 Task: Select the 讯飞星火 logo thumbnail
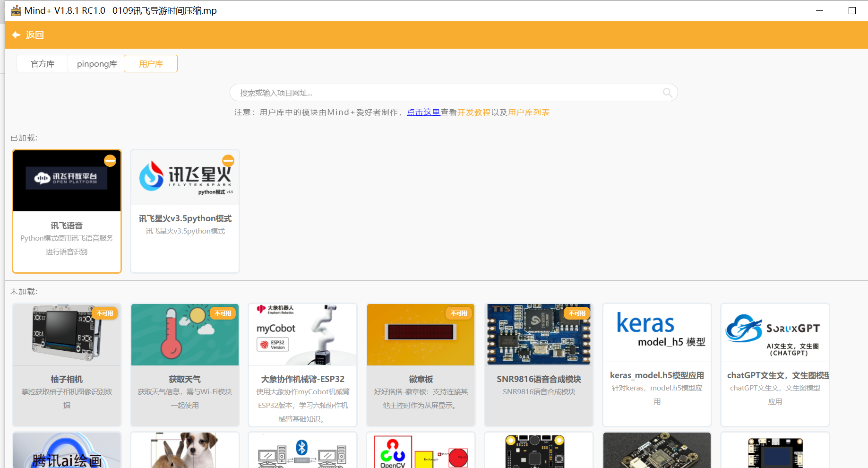click(185, 178)
